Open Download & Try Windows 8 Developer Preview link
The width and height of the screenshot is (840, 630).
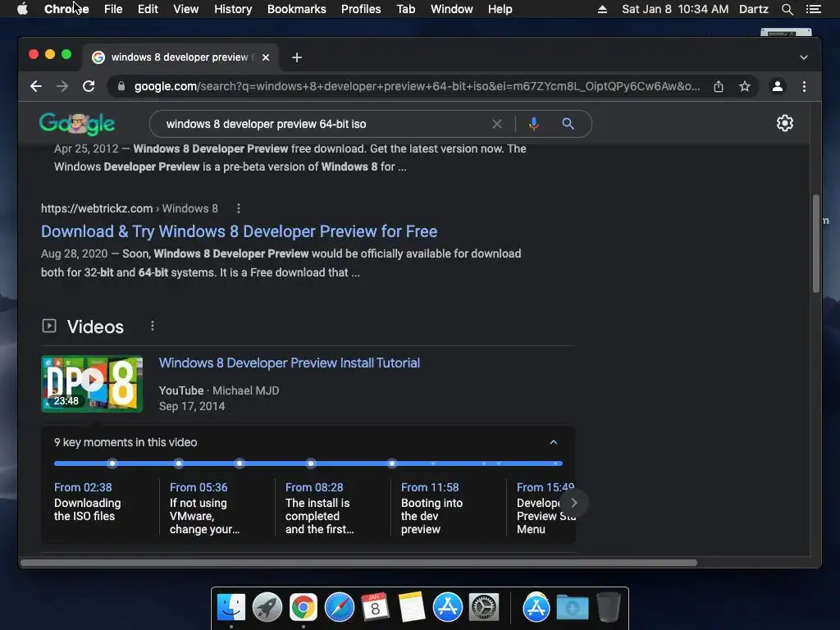click(239, 231)
